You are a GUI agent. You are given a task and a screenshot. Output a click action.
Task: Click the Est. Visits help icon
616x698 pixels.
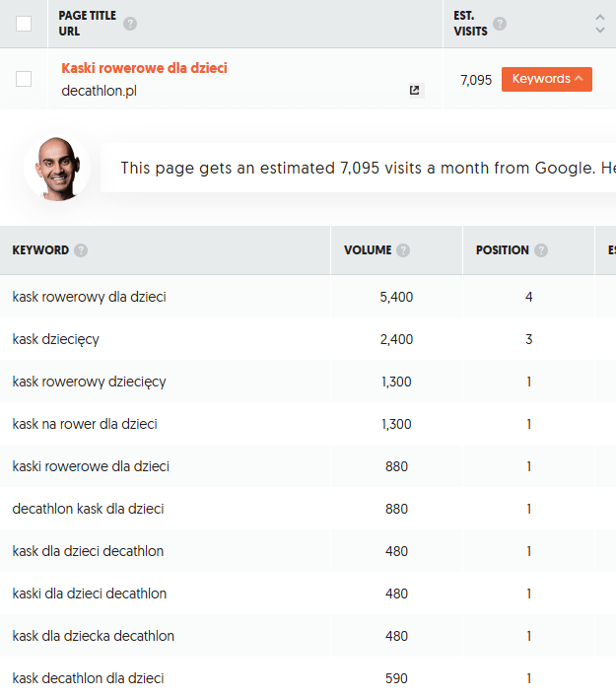point(500,24)
